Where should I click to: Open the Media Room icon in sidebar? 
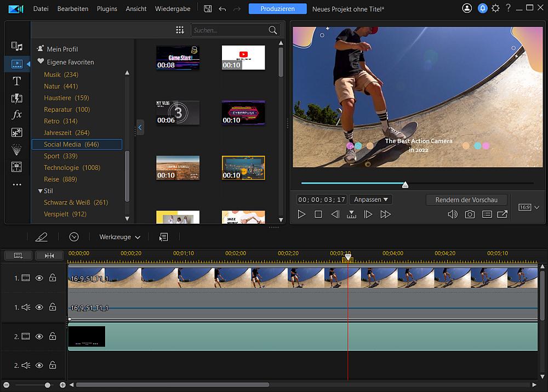(17, 46)
